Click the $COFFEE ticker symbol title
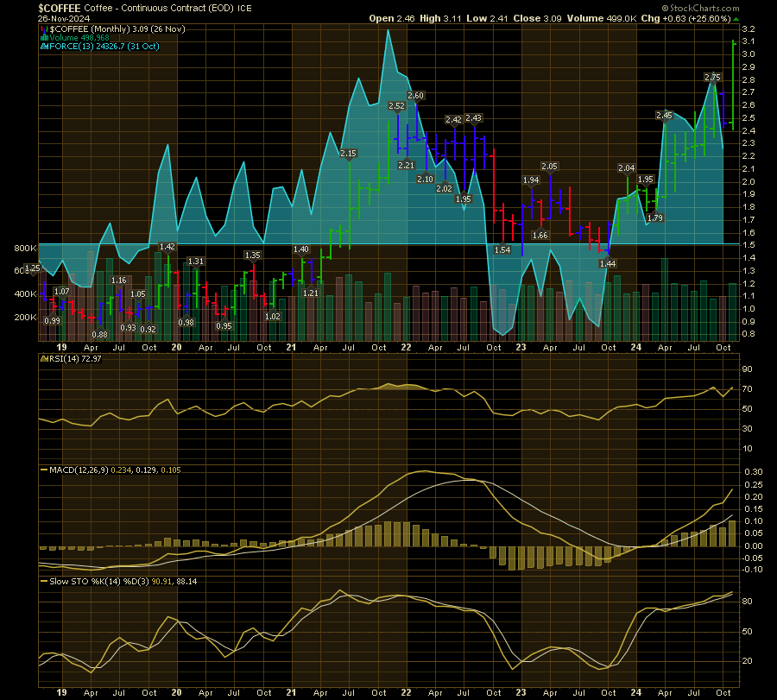This screenshot has height=700, width=777. click(x=60, y=7)
